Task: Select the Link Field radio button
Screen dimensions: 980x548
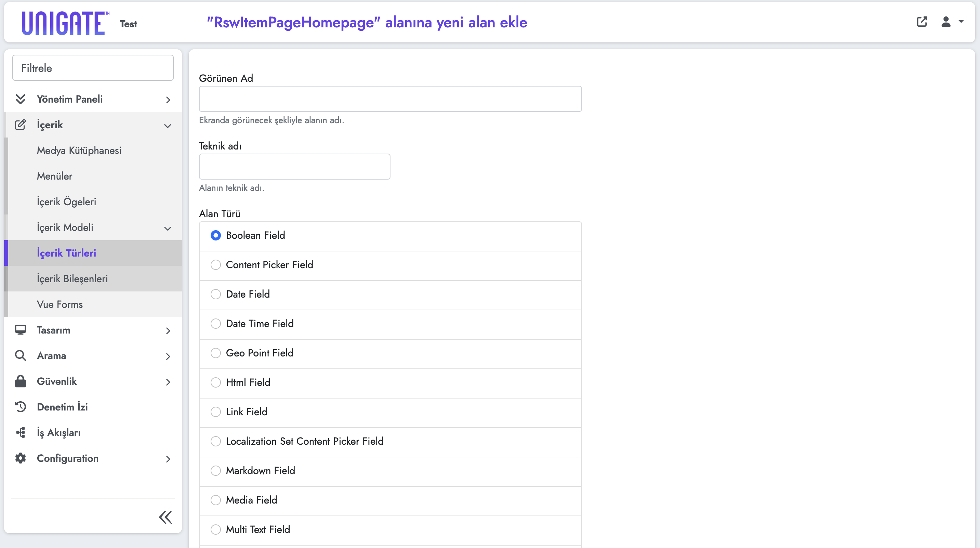Action: (216, 412)
